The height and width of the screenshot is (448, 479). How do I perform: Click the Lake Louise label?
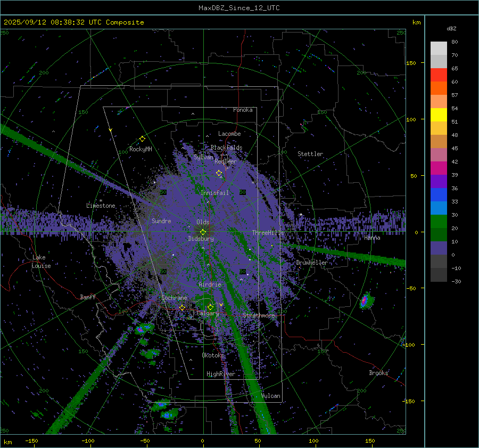41,262
